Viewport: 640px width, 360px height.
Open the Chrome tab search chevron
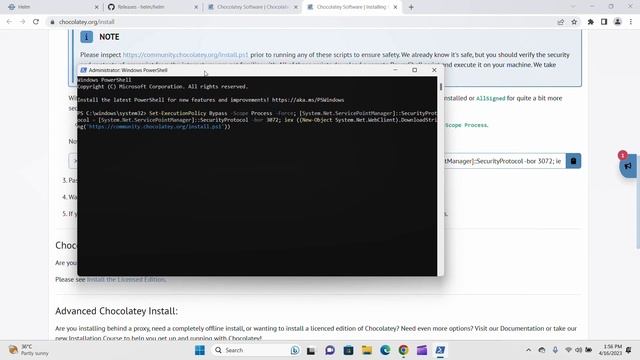click(573, 7)
